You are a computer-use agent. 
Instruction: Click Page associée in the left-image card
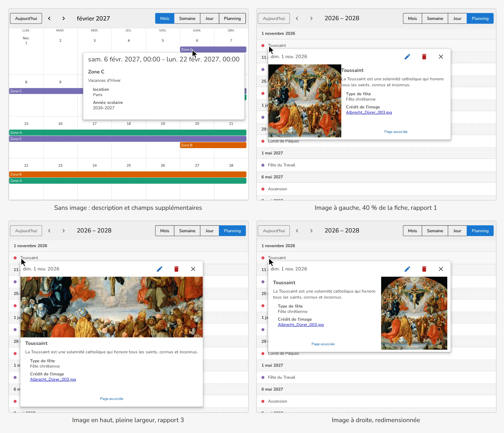(396, 132)
